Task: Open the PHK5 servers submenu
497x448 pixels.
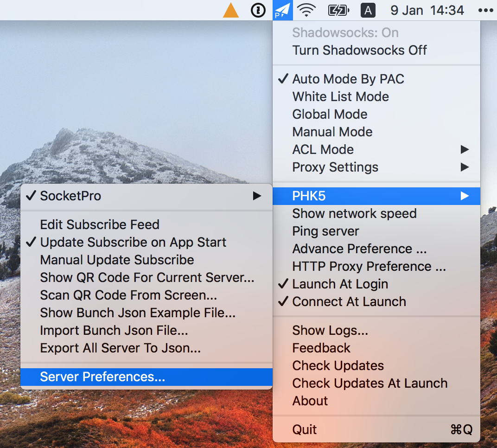Action: [x=376, y=196]
